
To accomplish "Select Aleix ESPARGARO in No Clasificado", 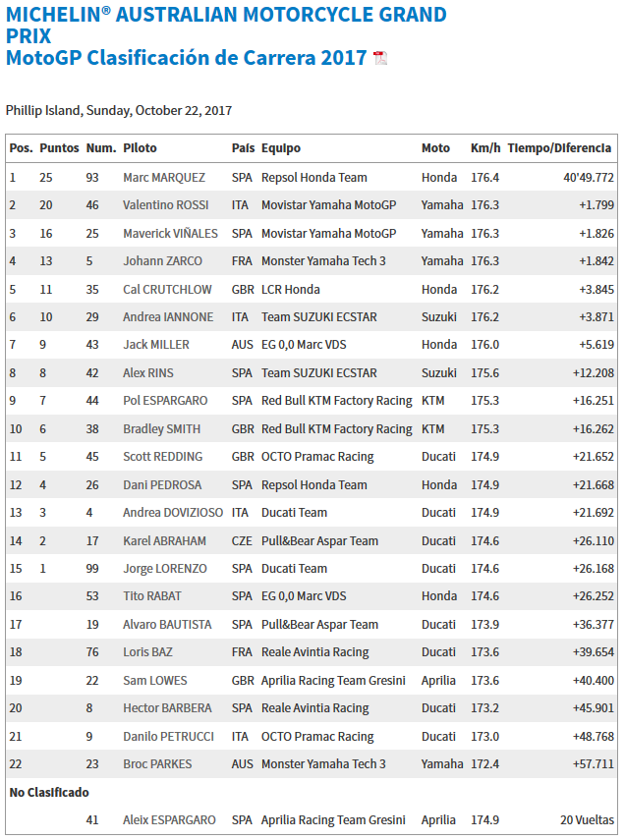I will pos(169,820).
